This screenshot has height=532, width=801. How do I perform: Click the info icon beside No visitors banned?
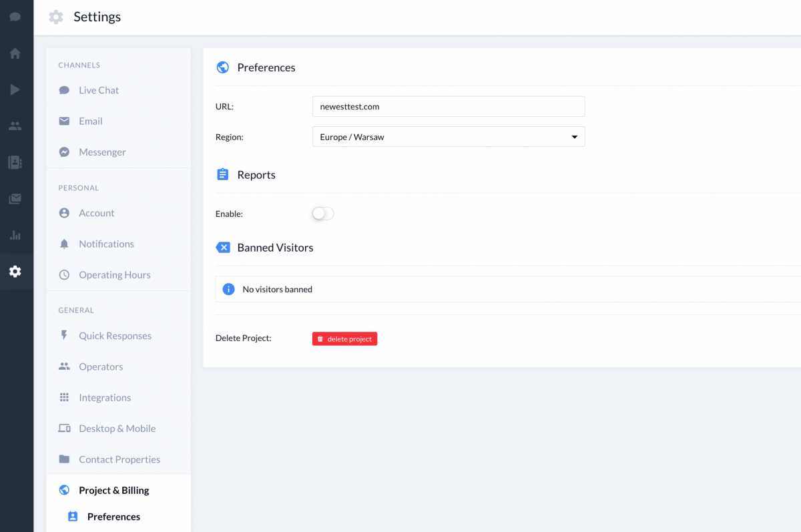pos(228,289)
